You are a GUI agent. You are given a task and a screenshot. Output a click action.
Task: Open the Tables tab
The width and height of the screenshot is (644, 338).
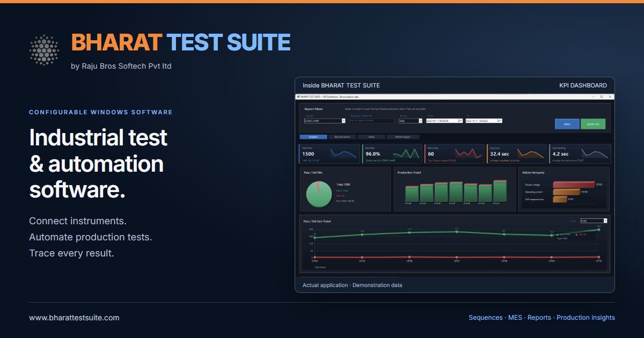coord(371,137)
